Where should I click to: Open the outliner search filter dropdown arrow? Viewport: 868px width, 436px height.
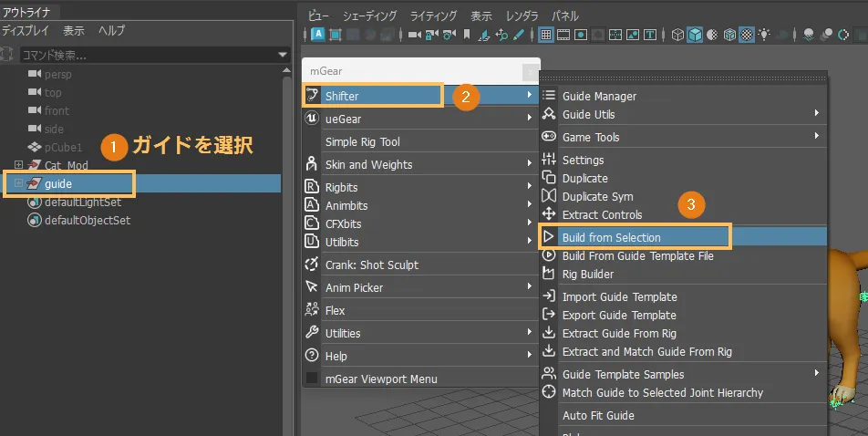[x=283, y=56]
